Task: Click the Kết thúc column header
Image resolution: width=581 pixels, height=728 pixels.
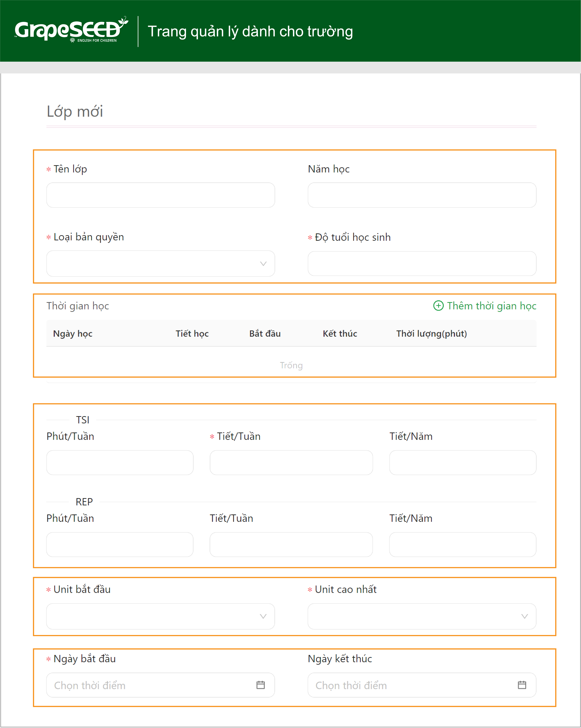Action: click(340, 334)
